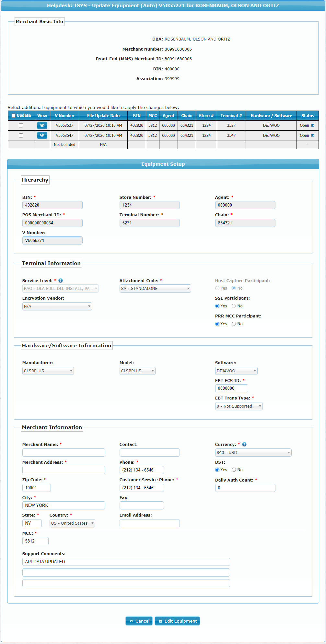
Task: Click the Service Level help icon
Action: click(x=61, y=281)
